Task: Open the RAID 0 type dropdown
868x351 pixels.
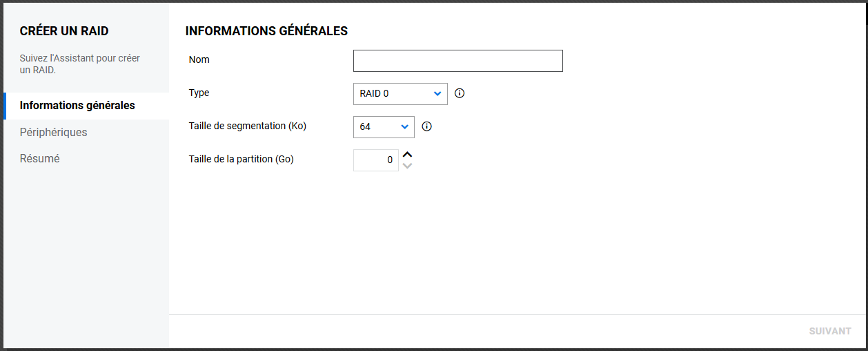Action: pos(400,93)
